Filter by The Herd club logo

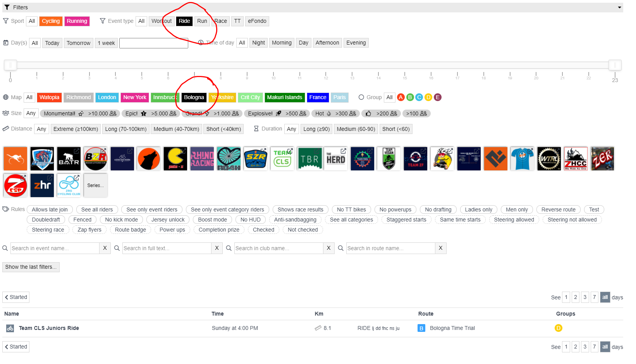point(336,159)
